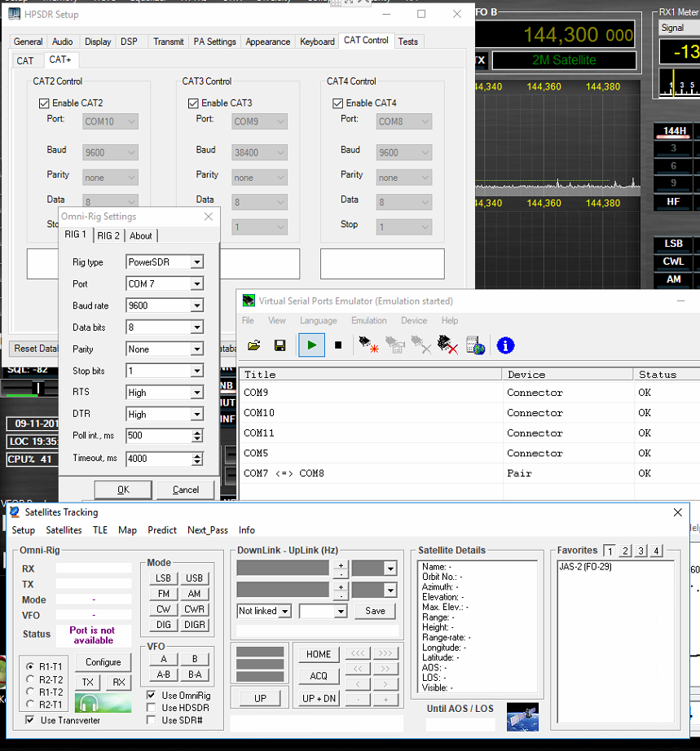Screen dimensions: 700x751
Task: Stop emulation with the black square button
Action: [338, 345]
